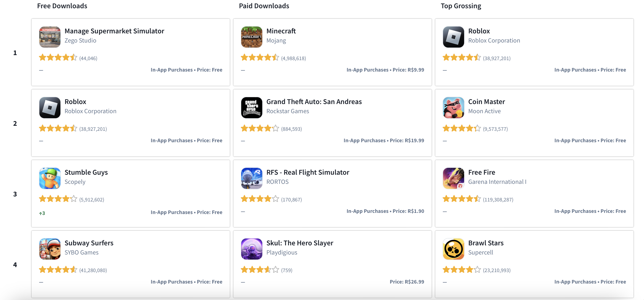Click the Rockstar Games developer link
The image size is (644, 300).
(x=287, y=111)
